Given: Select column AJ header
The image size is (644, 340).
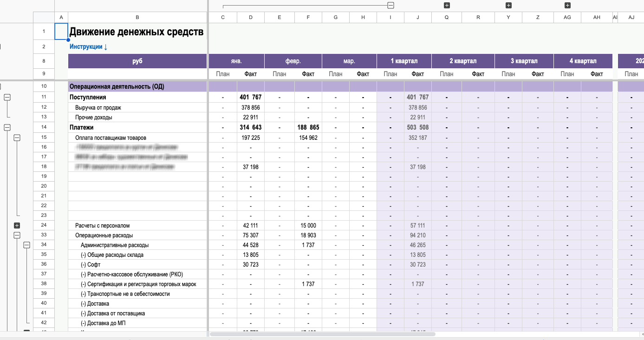Looking at the screenshot, I should click(631, 17).
